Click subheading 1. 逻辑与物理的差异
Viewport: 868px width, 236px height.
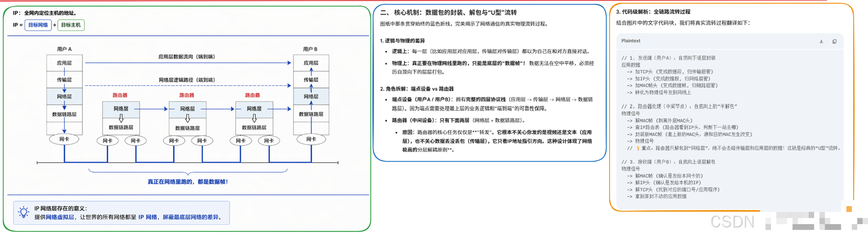[x=402, y=41]
